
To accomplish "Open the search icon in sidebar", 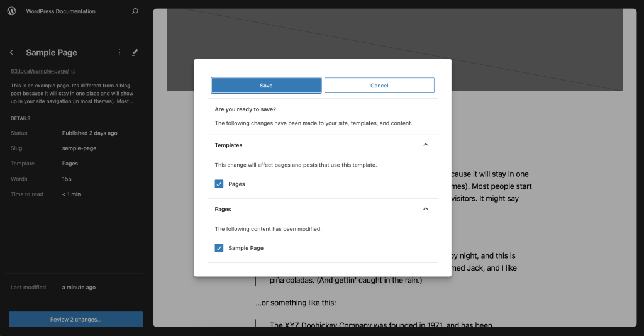I will point(135,11).
